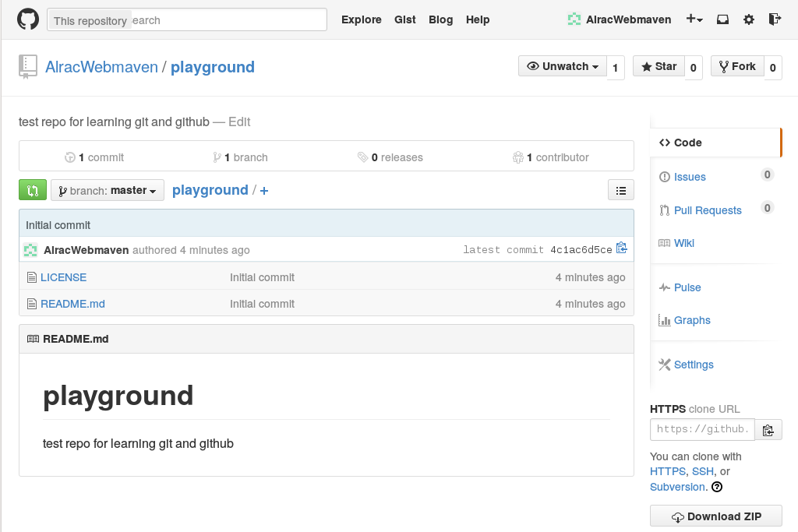Open the Pull Requests tab
The width and height of the screenshot is (798, 532).
(x=708, y=210)
